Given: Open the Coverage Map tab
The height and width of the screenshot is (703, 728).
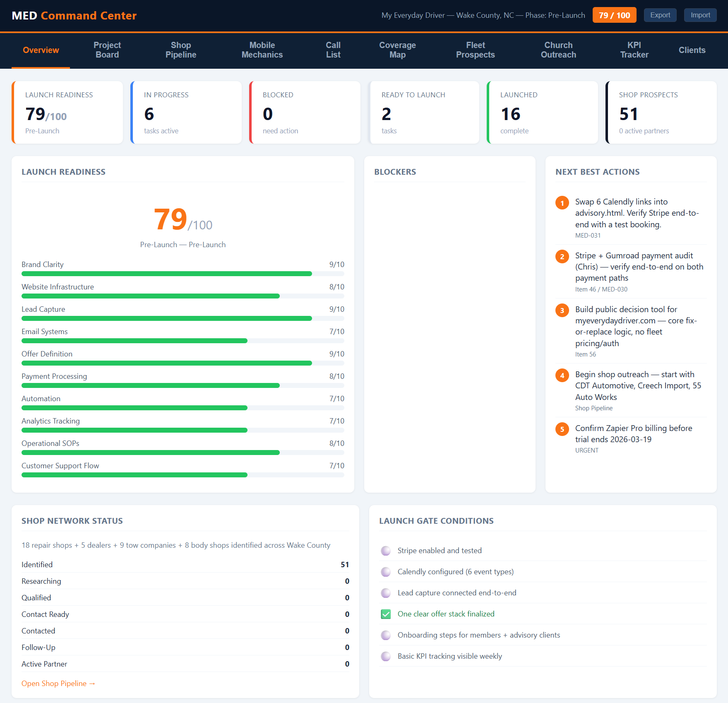Looking at the screenshot, I should click(397, 50).
